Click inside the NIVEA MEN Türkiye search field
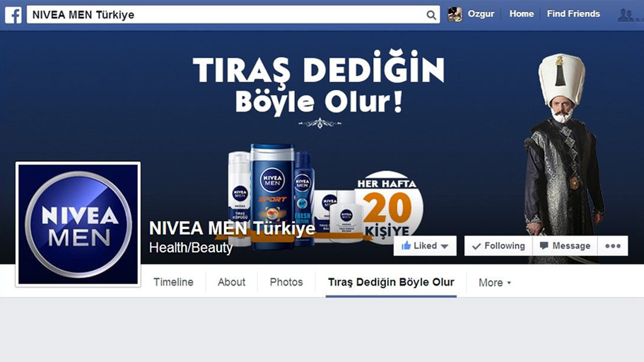The height and width of the screenshot is (362, 644). (x=233, y=15)
